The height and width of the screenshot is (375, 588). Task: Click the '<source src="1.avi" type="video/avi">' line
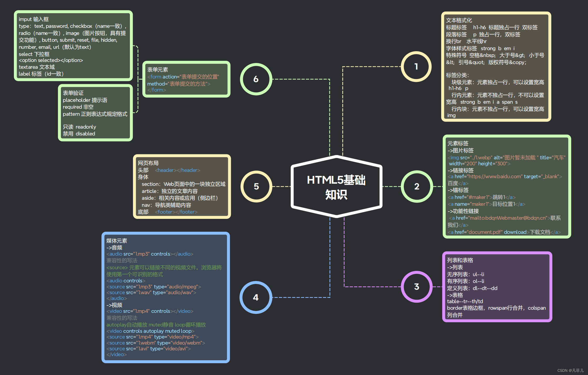click(x=148, y=349)
